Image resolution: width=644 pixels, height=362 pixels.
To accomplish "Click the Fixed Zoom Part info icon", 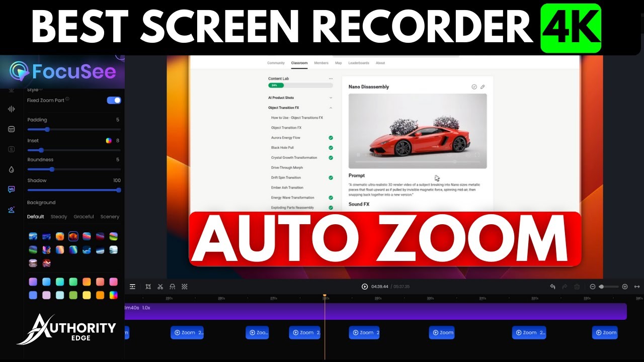I will pos(67,99).
